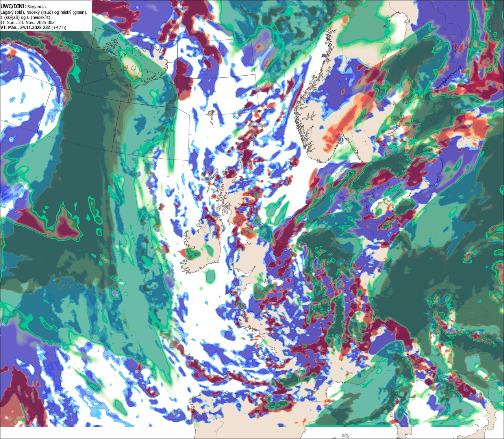Select the 'IT: Sun.. 23. Nóv.. 2025 00Z' text
Image resolution: width=504 pixels, height=439 pixels.
[x=28, y=22]
